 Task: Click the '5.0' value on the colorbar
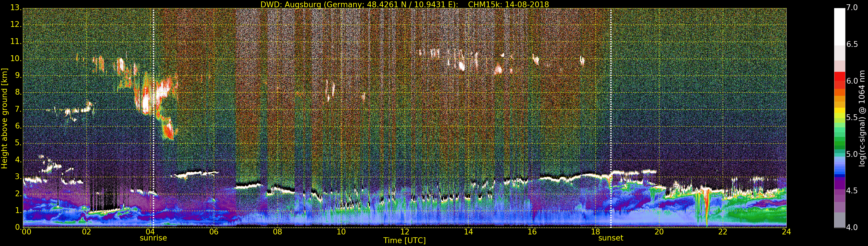852,154
